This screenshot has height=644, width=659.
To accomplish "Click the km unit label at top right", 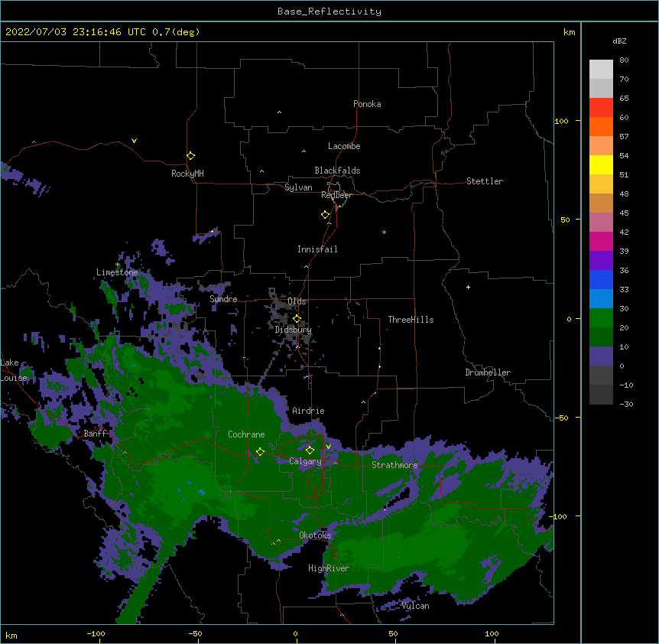I will [x=570, y=32].
